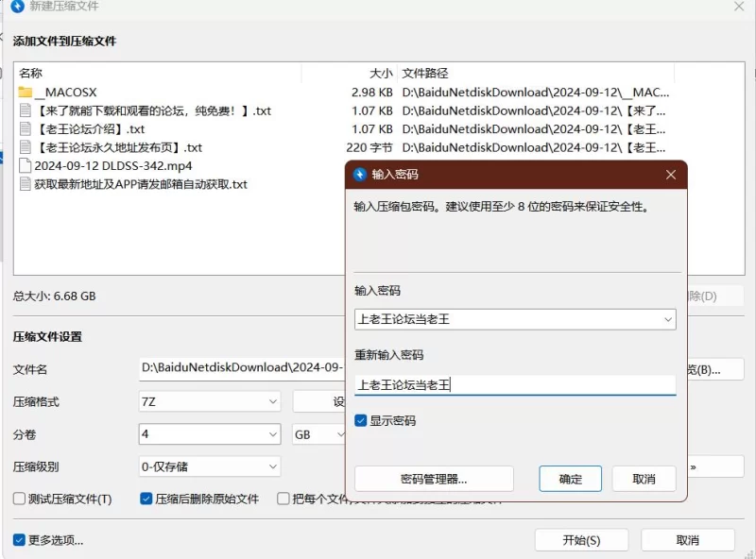This screenshot has width=756, height=559.
Task: Click the 获取最新地址 txt file icon
Action: (26, 184)
